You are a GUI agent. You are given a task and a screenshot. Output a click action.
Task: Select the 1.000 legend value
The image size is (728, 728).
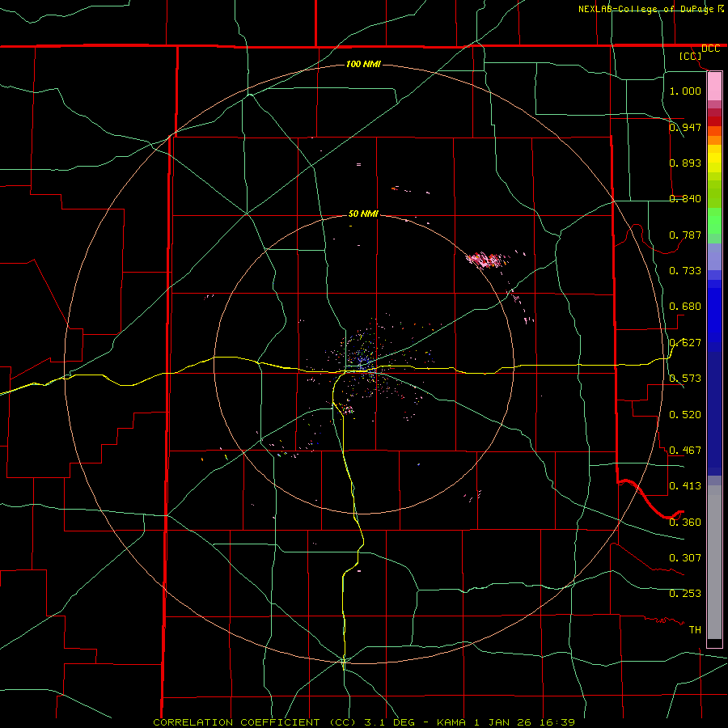click(685, 91)
